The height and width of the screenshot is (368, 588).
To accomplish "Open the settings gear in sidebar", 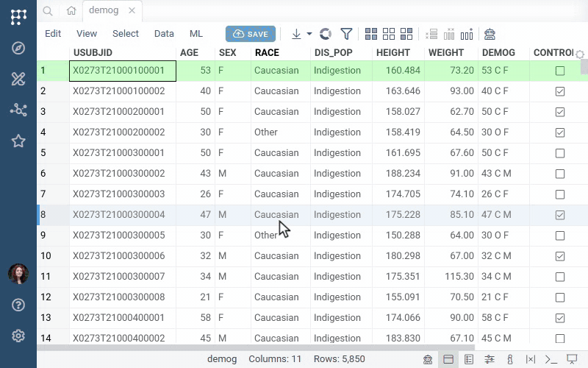I will pos(18,336).
